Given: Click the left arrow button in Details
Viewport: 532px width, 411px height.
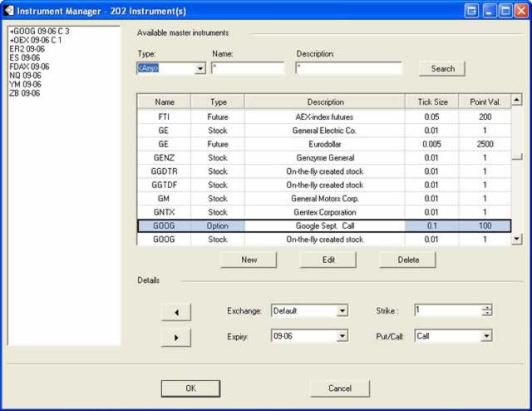Looking at the screenshot, I should [176, 312].
